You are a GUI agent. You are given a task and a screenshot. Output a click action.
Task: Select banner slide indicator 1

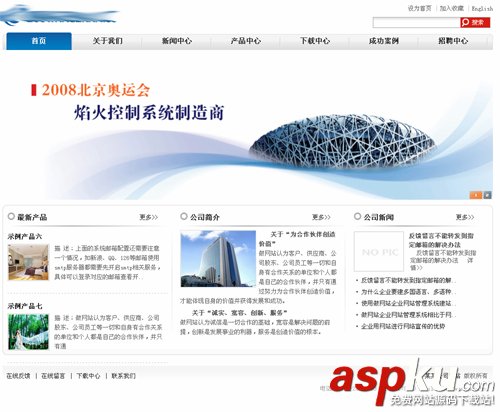click(x=476, y=195)
